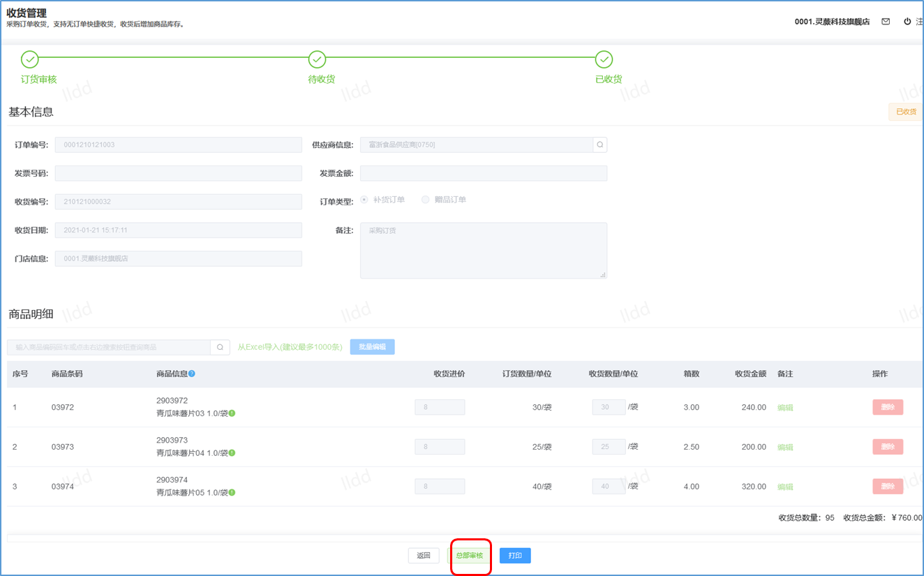Click green info icon after 青瓜味薯片04

(232, 453)
